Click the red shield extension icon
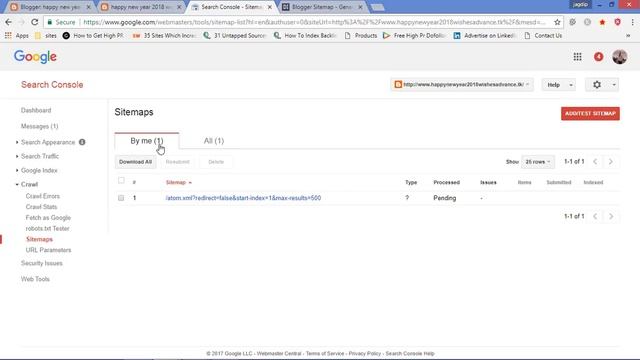Image resolution: width=640 pixels, height=360 pixels. tap(618, 22)
